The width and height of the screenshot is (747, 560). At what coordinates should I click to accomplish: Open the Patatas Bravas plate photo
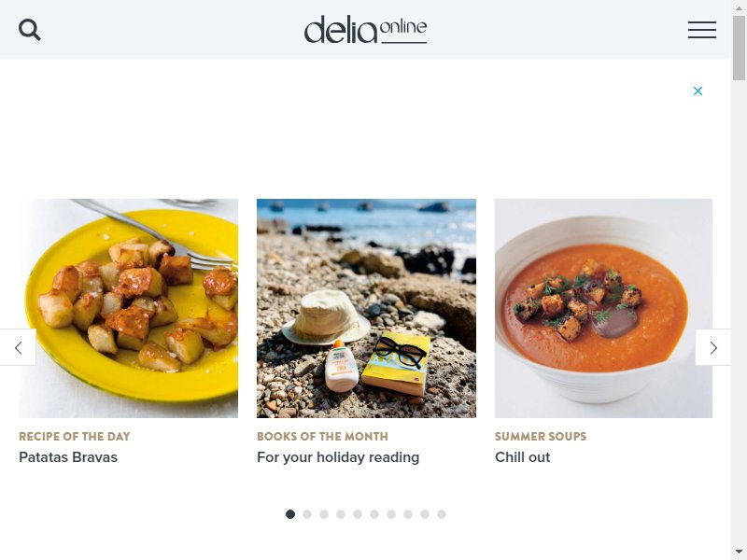pyautogui.click(x=128, y=309)
